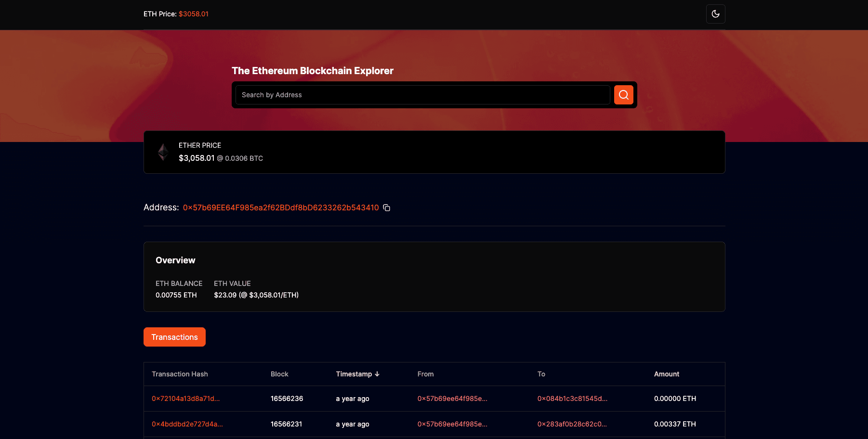Screen dimensions: 868x439
Task: Click inside the Search by Address field
Action: coord(422,94)
